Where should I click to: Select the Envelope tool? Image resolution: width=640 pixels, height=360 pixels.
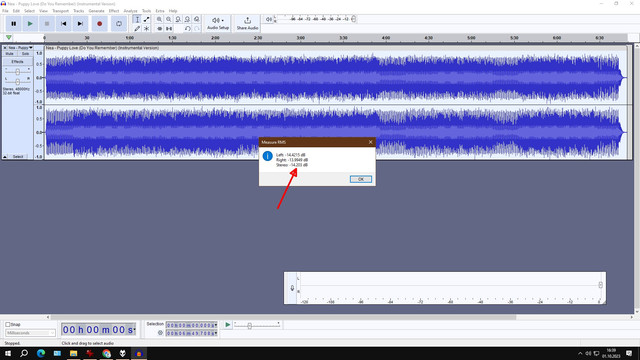pos(147,19)
